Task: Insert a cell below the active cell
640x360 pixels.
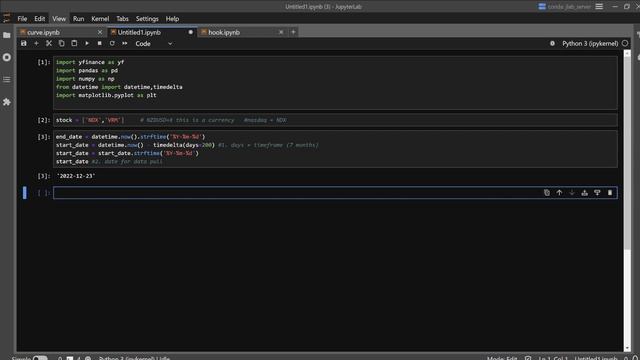Action: coord(597,193)
